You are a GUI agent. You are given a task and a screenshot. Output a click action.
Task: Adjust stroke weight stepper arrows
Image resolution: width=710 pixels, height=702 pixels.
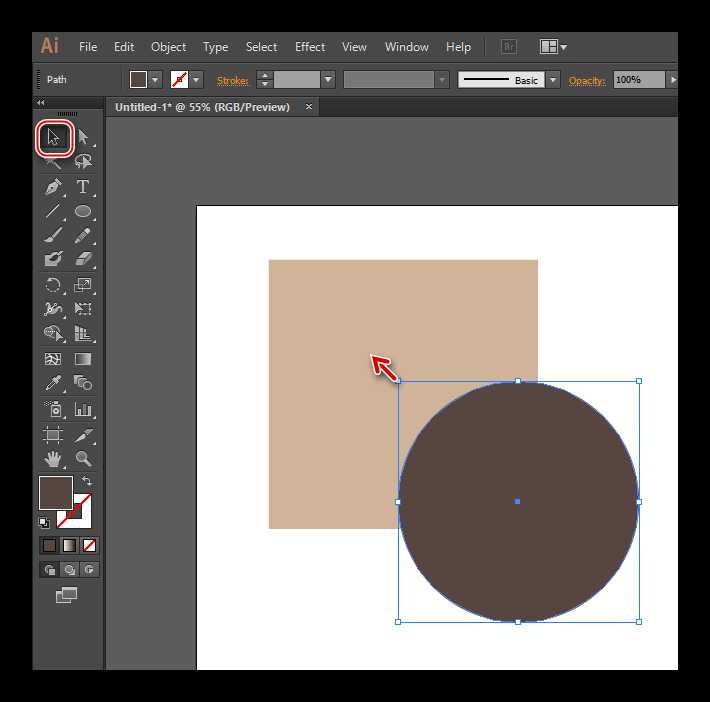[x=264, y=80]
